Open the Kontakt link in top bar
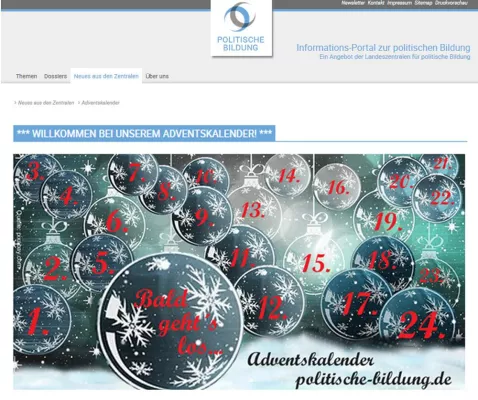This screenshot has height=400, width=478. pyautogui.click(x=376, y=3)
